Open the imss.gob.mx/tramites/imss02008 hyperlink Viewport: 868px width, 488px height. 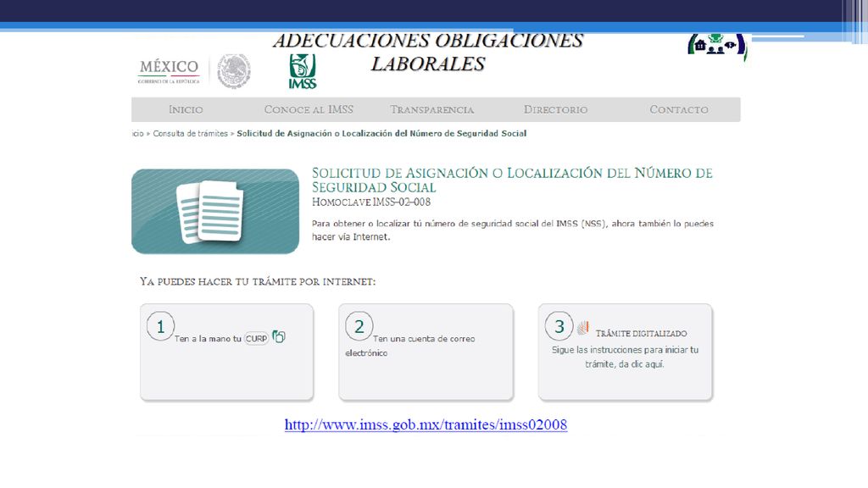click(x=426, y=424)
